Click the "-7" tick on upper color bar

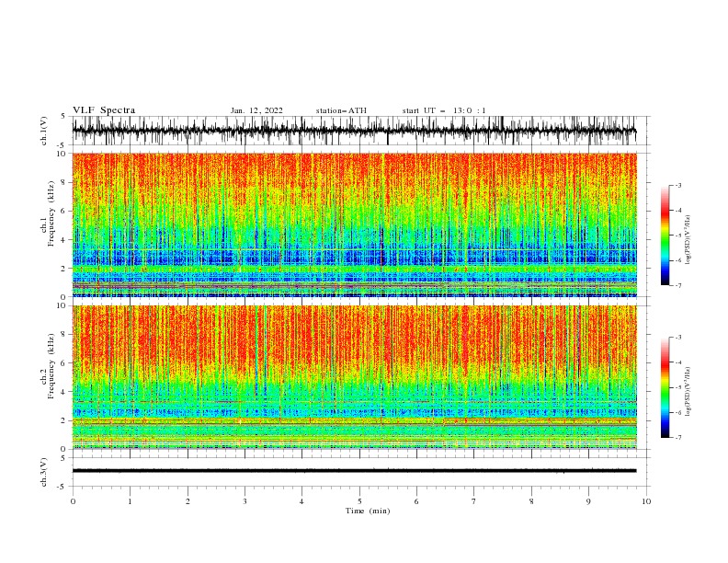678,285
